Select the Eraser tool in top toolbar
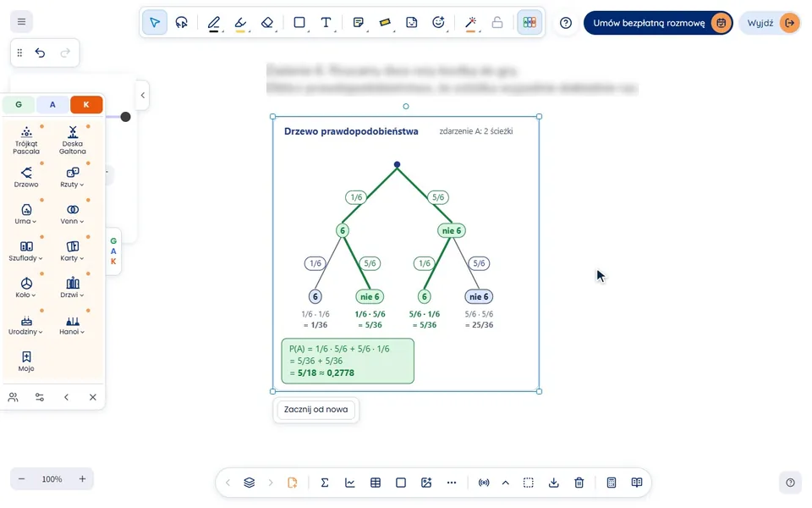812x508 pixels. click(x=266, y=22)
